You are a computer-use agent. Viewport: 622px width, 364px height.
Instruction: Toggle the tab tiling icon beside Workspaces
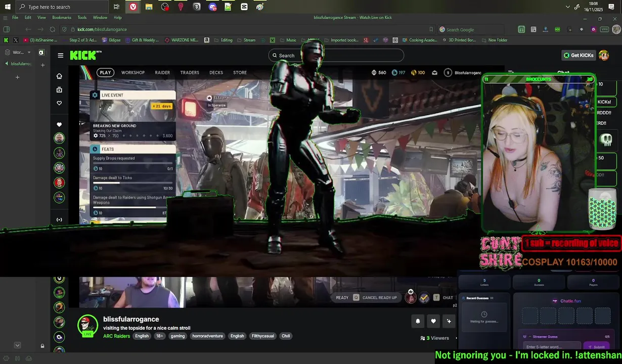41,52
